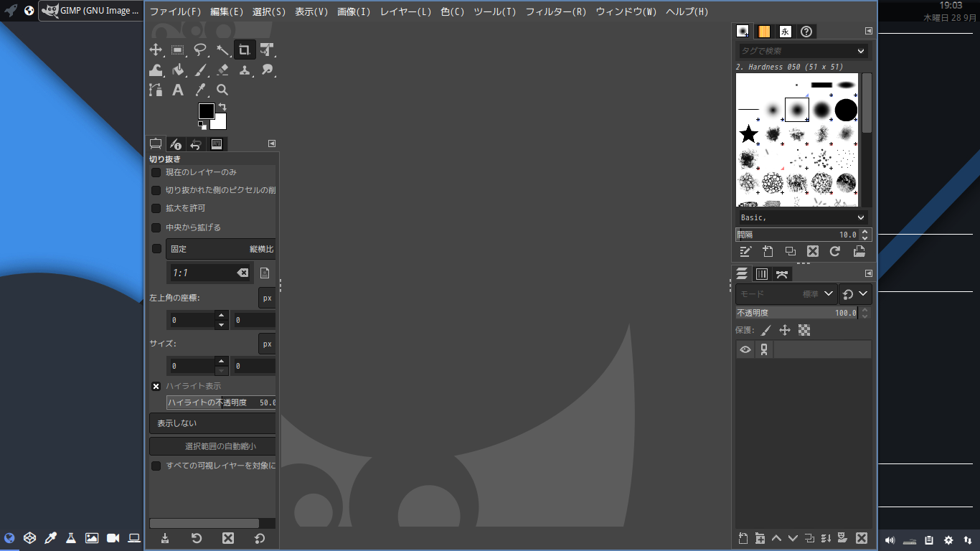Clear the 1:1 aspect ratio field

[243, 273]
